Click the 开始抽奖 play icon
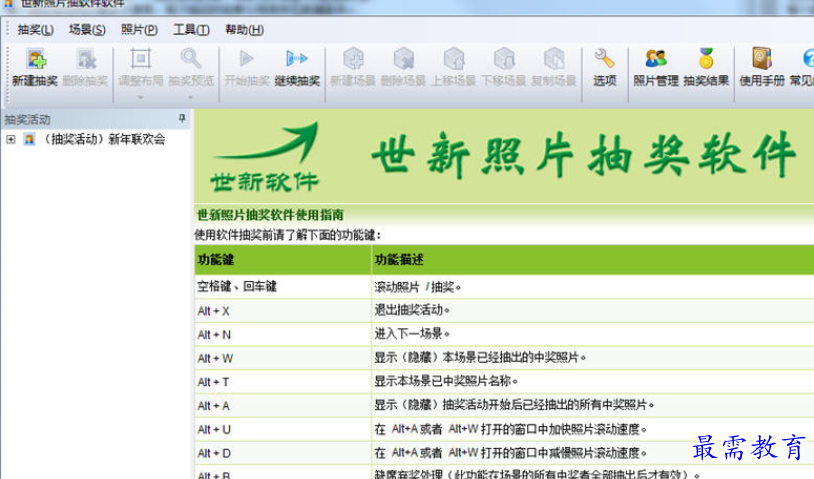The width and height of the screenshot is (814, 479). pos(247,59)
